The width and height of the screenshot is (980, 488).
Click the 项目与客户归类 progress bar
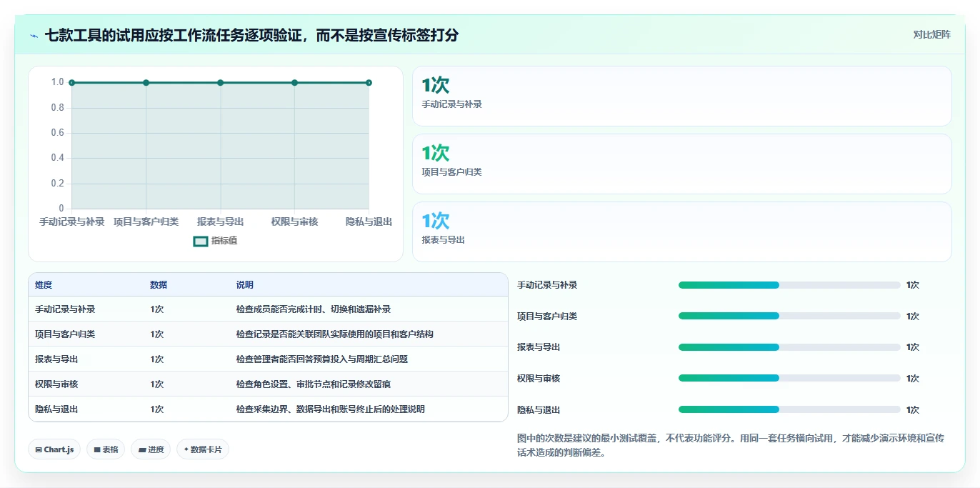click(x=789, y=316)
